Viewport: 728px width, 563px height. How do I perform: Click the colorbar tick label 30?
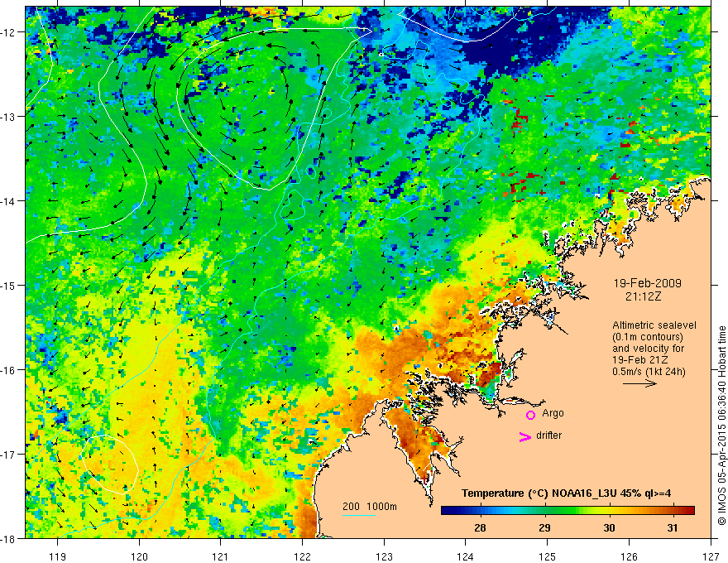pos(609,527)
